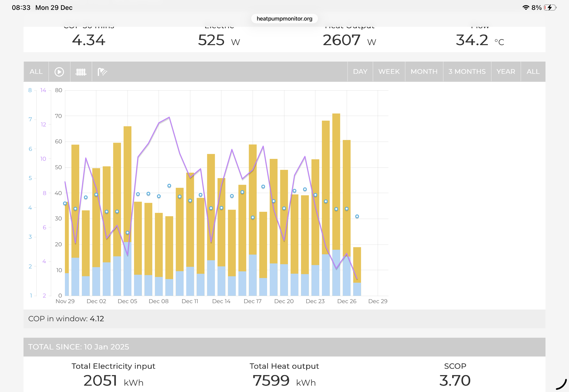569x392 pixels.
Task: Tap the battery charging icon
Action: [550, 8]
